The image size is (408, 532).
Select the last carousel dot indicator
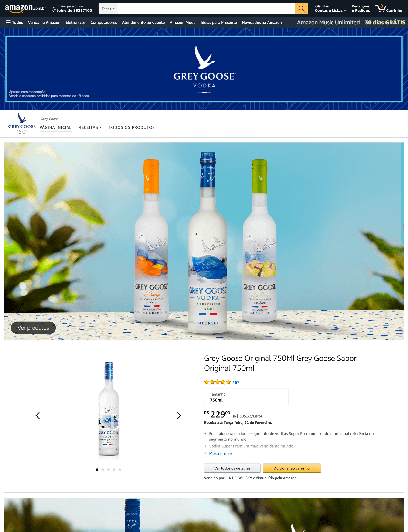(120, 469)
